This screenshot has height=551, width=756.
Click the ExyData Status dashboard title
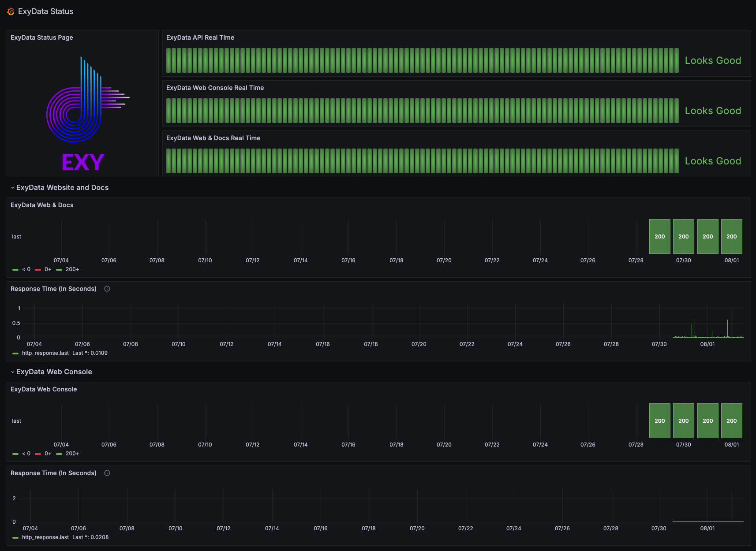coord(45,11)
